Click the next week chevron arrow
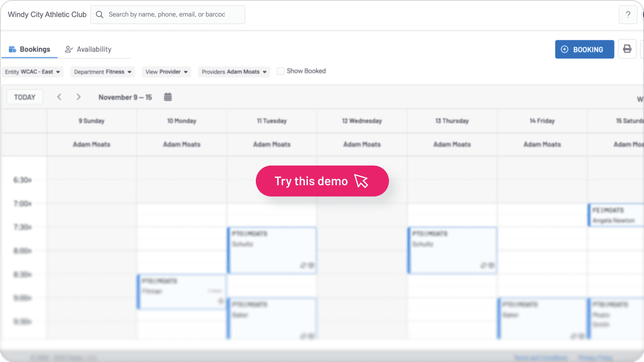Image resolution: width=644 pixels, height=362 pixels. 79,97
